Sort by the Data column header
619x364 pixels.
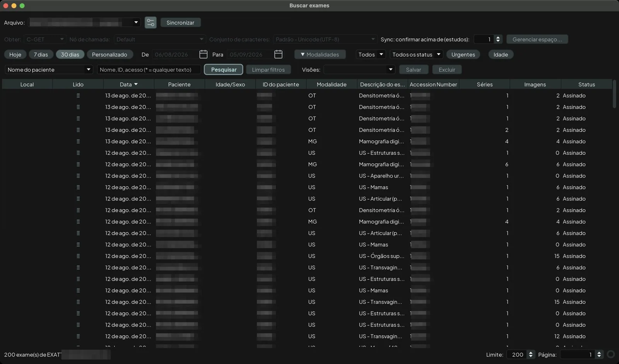click(128, 84)
